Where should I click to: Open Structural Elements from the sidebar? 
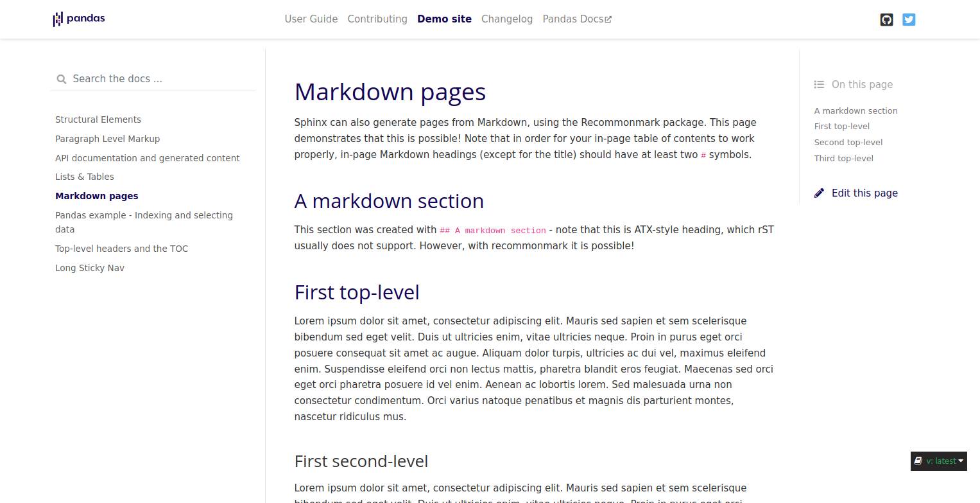point(98,119)
